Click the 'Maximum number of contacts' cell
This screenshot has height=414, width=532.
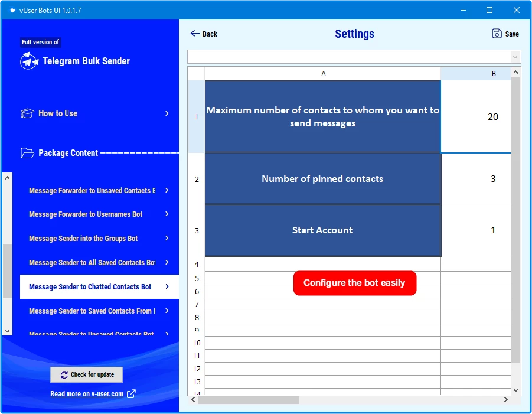[322, 117]
